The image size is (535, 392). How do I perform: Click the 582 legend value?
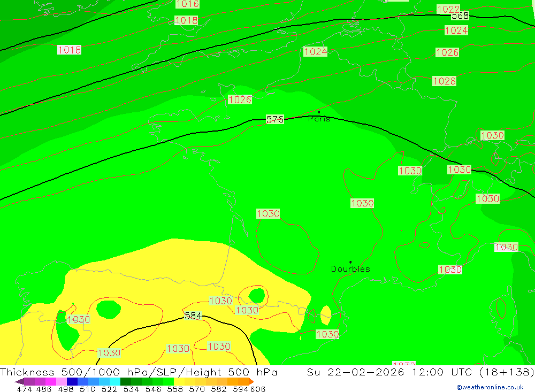(x=218, y=389)
